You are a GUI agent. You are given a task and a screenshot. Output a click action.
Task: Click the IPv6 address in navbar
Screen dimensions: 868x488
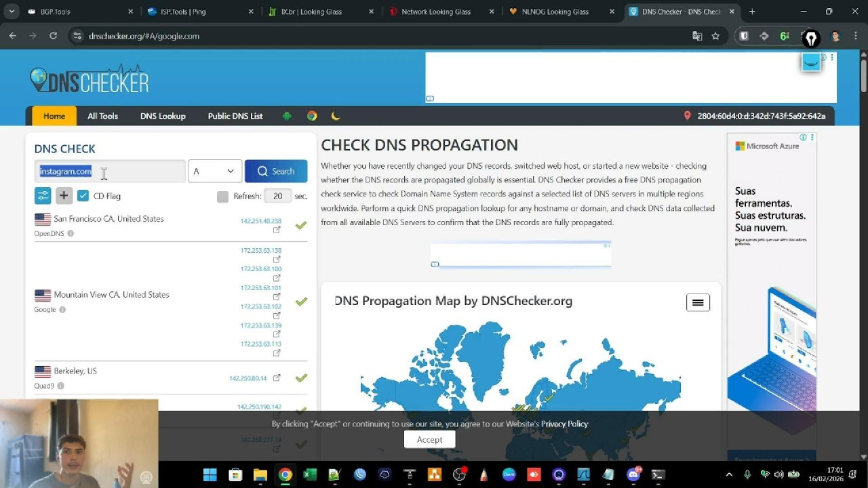point(762,116)
